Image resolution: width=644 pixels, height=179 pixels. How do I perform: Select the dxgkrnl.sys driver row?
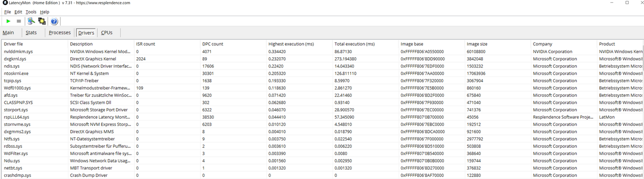coord(322,59)
